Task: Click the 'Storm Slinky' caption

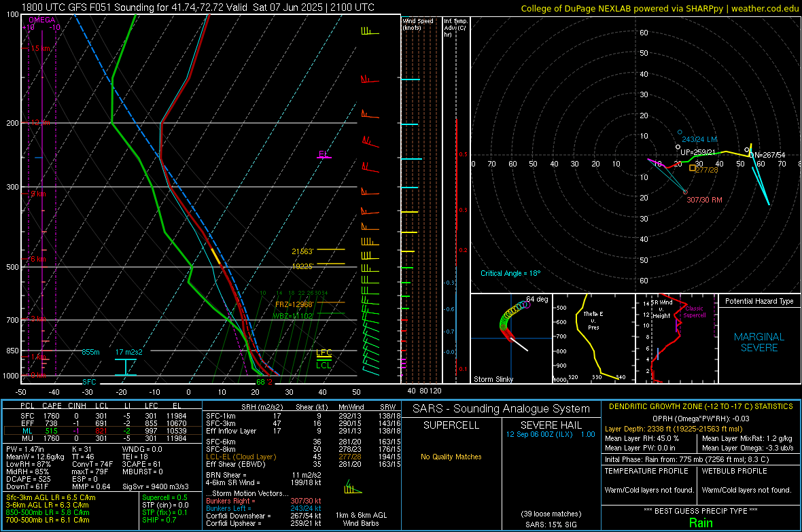Action: [x=493, y=379]
